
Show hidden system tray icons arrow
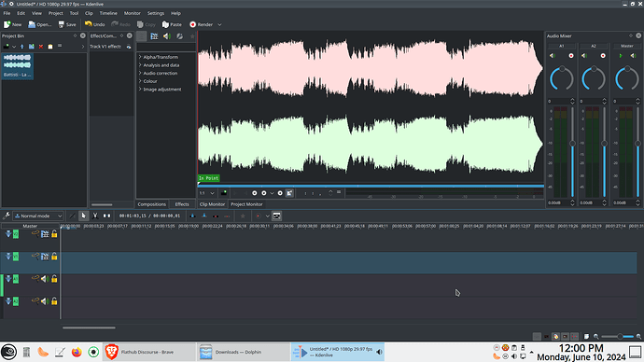(531, 352)
